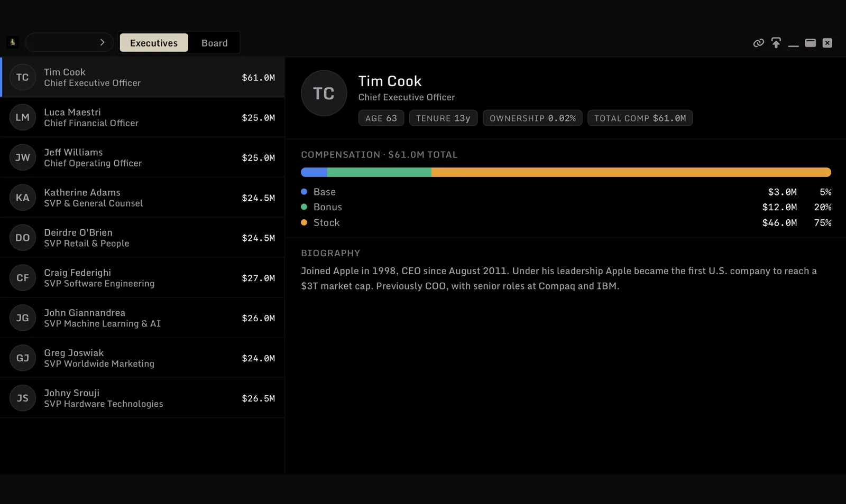
Task: Click the biography paragraph starting 'Joined Apple in 1998'
Action: (x=559, y=278)
